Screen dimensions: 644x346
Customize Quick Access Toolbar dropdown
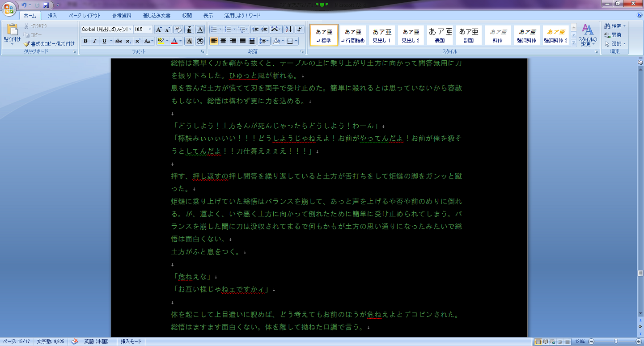pos(58,5)
